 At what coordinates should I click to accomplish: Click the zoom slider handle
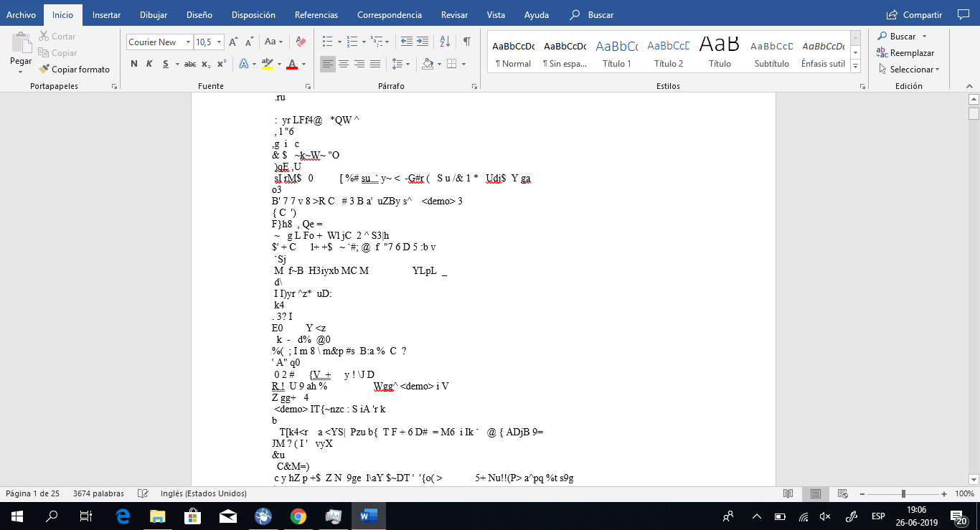[903, 493]
